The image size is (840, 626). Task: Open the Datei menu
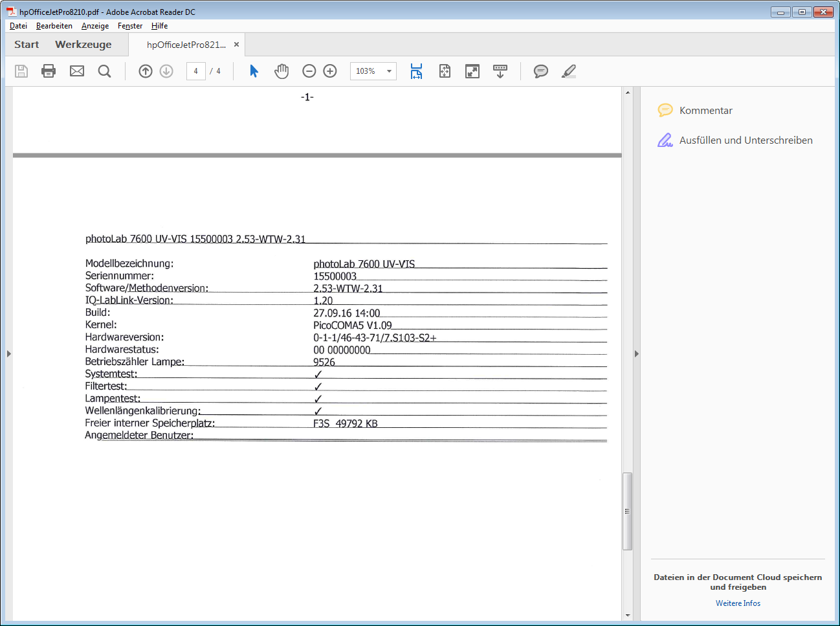18,26
